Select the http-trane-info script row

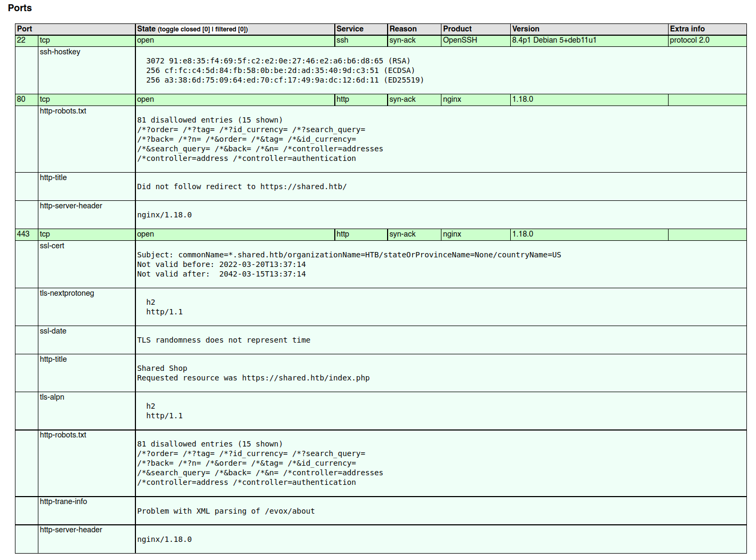[63, 501]
